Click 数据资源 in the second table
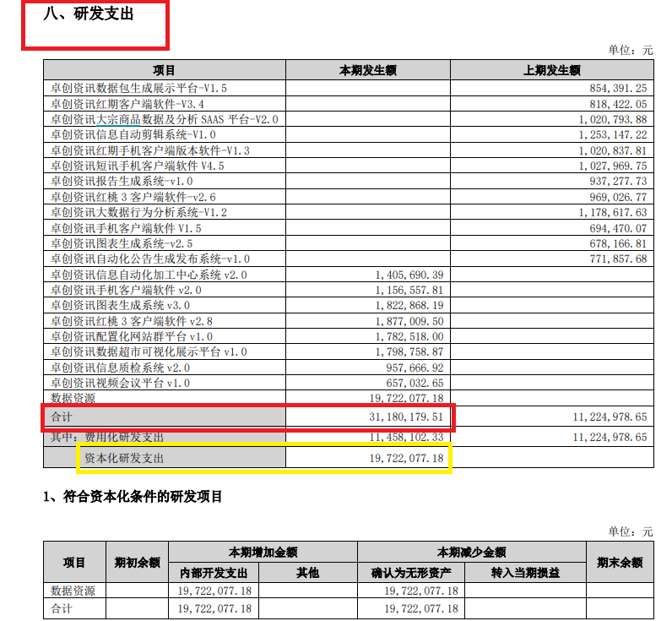 click(x=73, y=591)
